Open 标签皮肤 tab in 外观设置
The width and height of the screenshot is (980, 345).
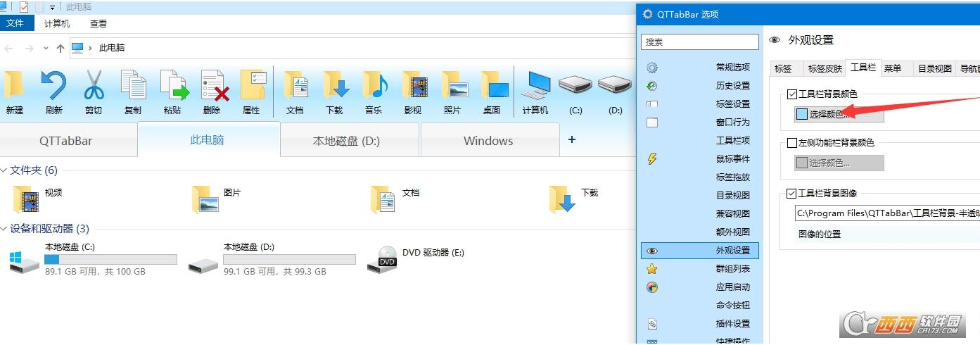pyautogui.click(x=825, y=68)
